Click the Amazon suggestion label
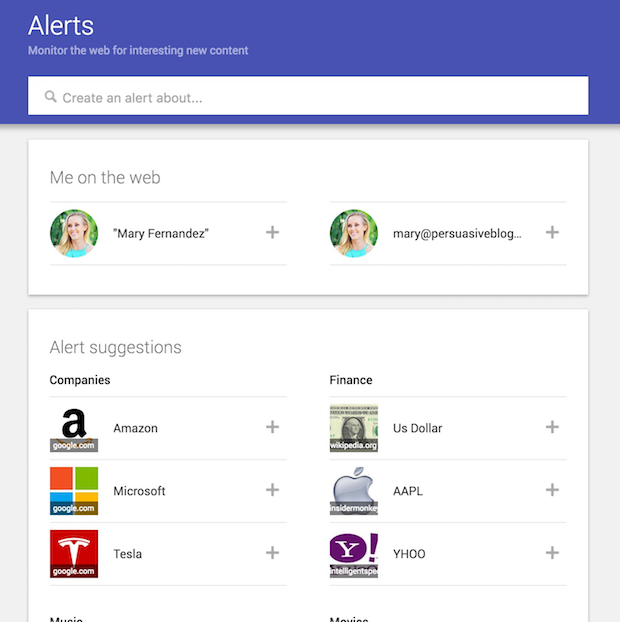Screen dimensions: 620x622 tap(135, 428)
